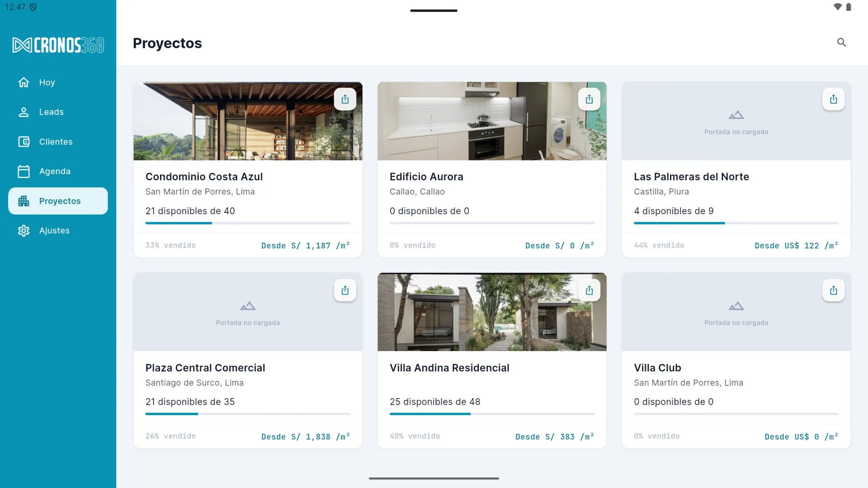Screen dimensions: 868x488
Task: Click Villa Club cover placeholder
Action: tap(736, 312)
